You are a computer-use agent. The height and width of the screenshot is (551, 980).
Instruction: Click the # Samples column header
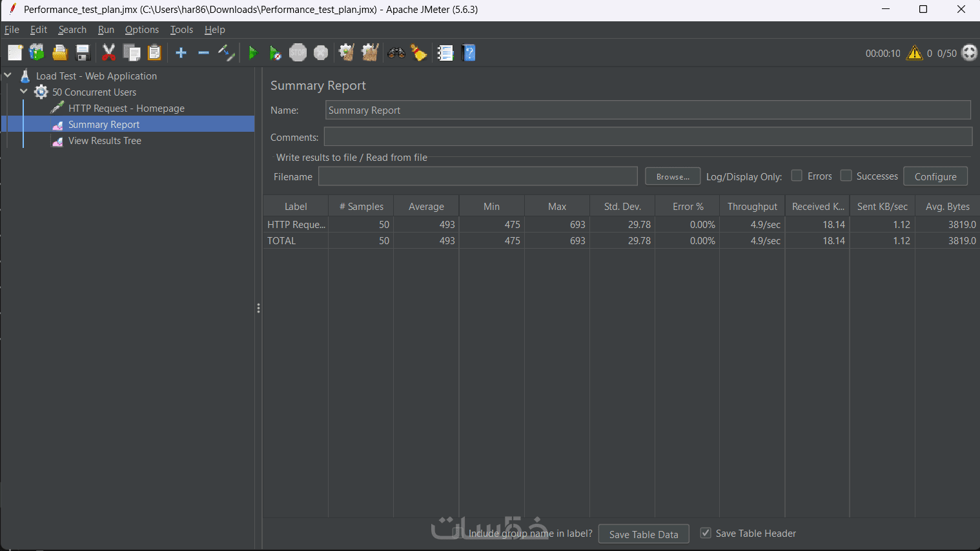(361, 206)
